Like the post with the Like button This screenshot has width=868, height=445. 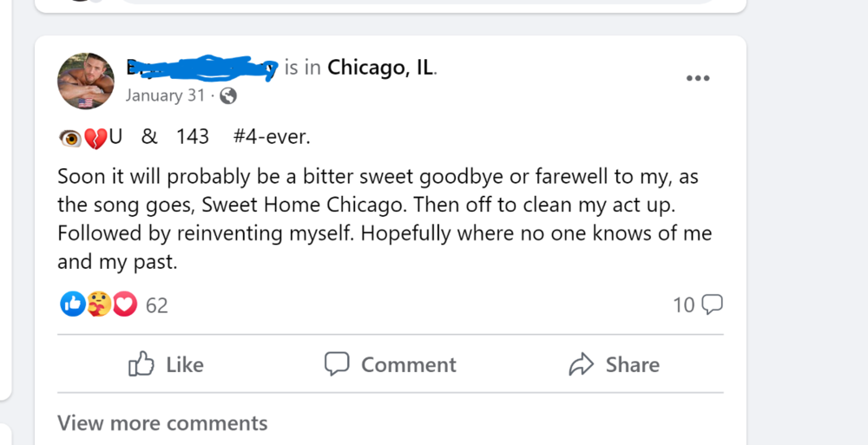pyautogui.click(x=166, y=364)
